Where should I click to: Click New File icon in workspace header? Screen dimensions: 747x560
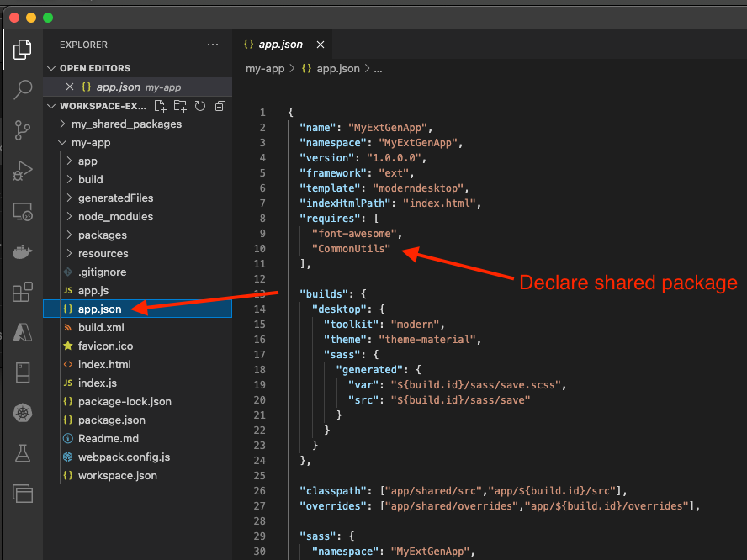pyautogui.click(x=161, y=106)
